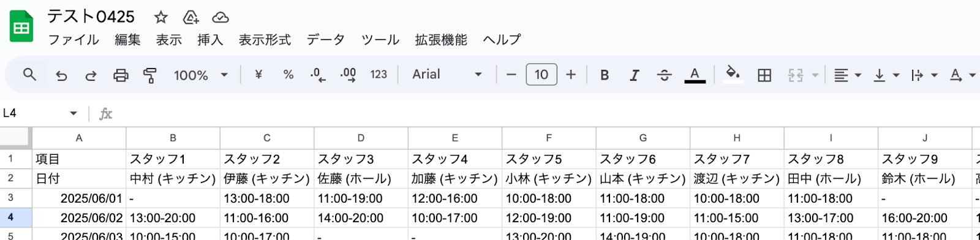Open the 100% zoom dropdown
Image resolution: width=980 pixels, height=240 pixels.
tap(201, 75)
